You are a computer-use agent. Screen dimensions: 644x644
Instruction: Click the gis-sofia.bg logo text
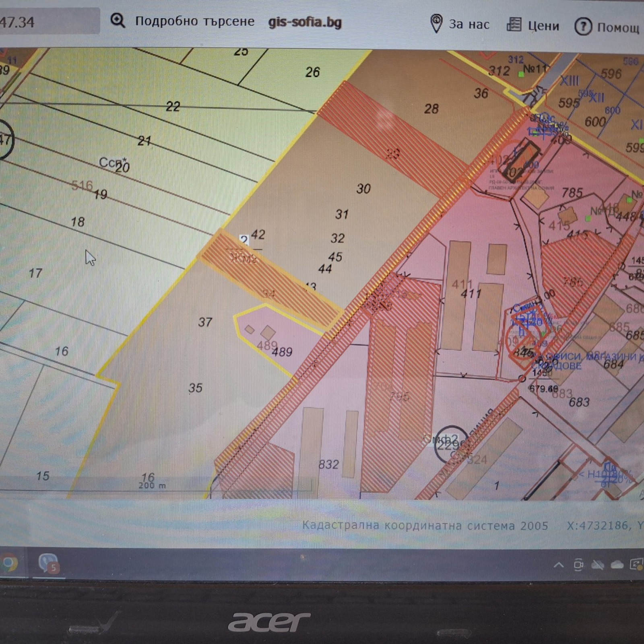coord(305,22)
